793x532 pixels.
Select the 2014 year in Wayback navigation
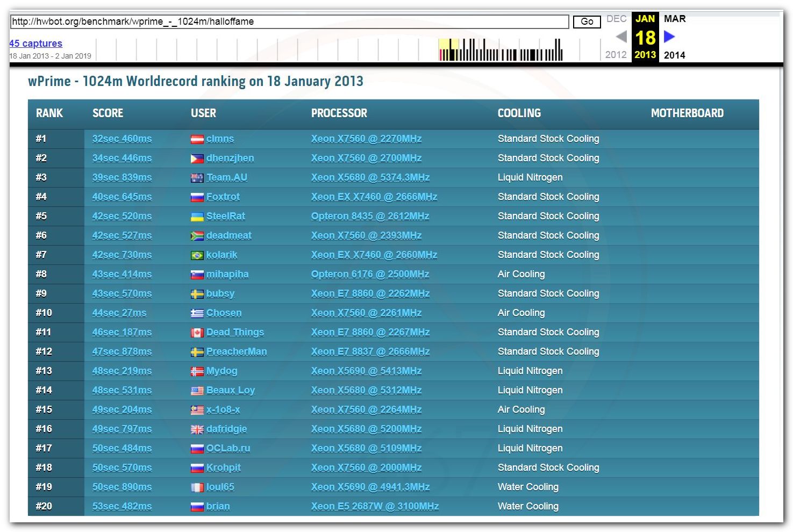pos(674,55)
